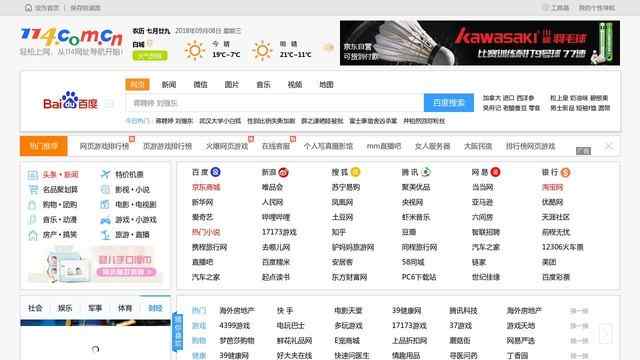
Task: Click the book icon beside 影视·小说
Action: click(105, 189)
